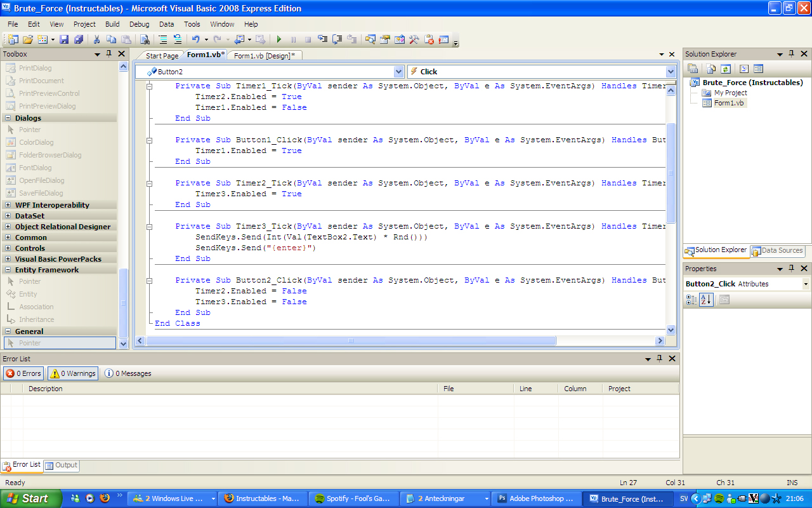The height and width of the screenshot is (508, 812).
Task: Expand the Object Relational Designer section
Action: [x=9, y=227]
